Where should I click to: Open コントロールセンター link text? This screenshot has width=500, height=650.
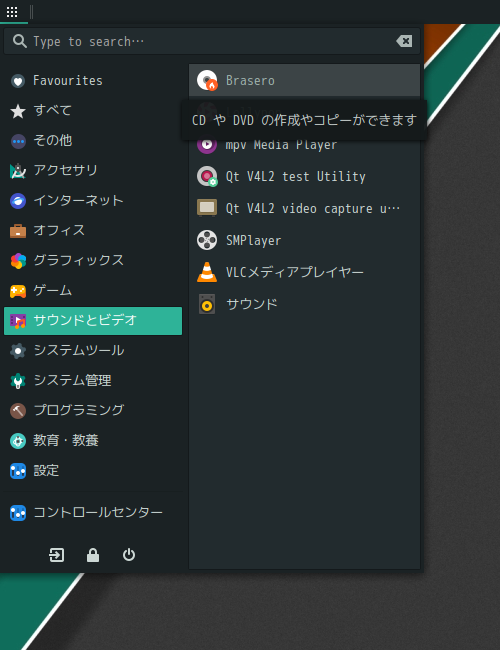[x=98, y=513]
